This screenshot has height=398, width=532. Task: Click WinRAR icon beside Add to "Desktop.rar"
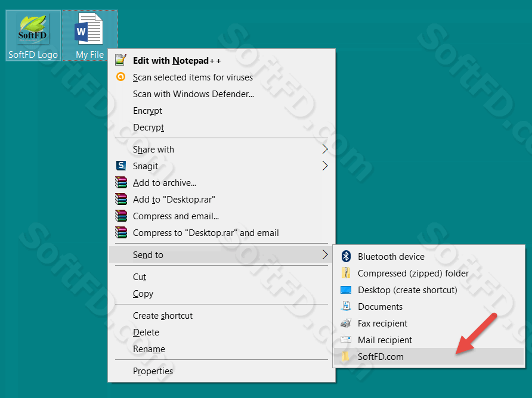point(121,199)
